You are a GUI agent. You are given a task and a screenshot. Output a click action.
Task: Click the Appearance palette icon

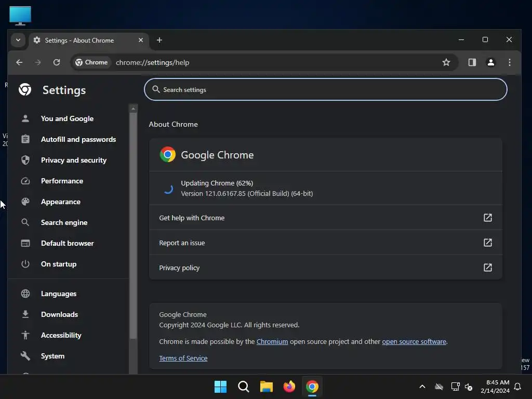click(x=25, y=202)
